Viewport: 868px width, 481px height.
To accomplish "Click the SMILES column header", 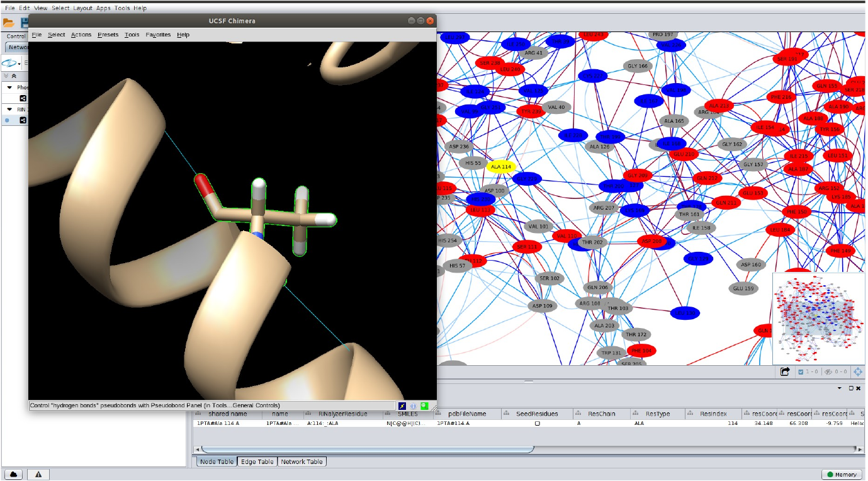I will coord(407,414).
